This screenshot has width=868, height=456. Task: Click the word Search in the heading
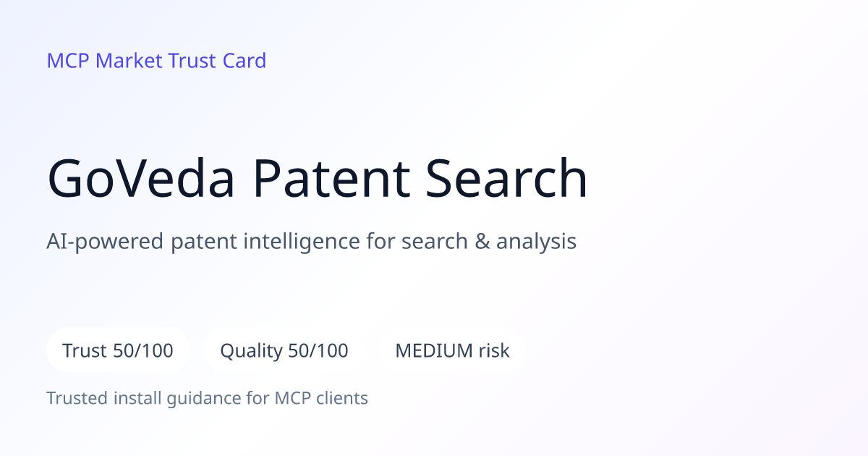click(506, 179)
